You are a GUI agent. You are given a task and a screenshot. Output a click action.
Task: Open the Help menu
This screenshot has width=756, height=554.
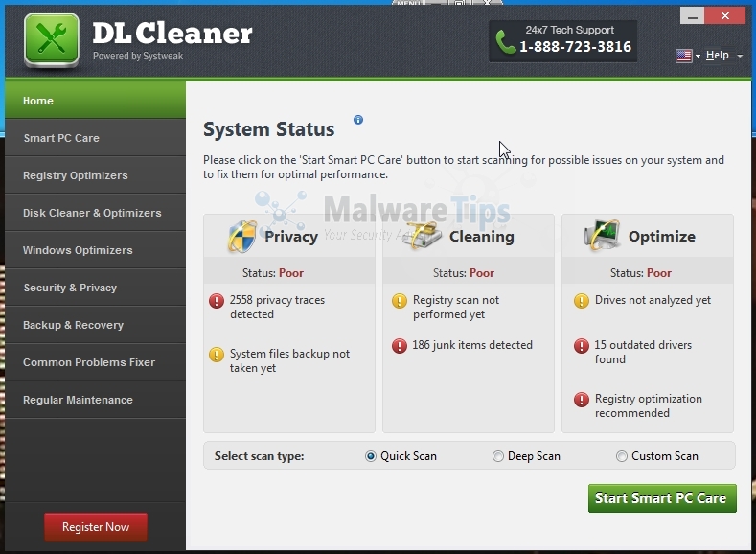[x=717, y=55]
